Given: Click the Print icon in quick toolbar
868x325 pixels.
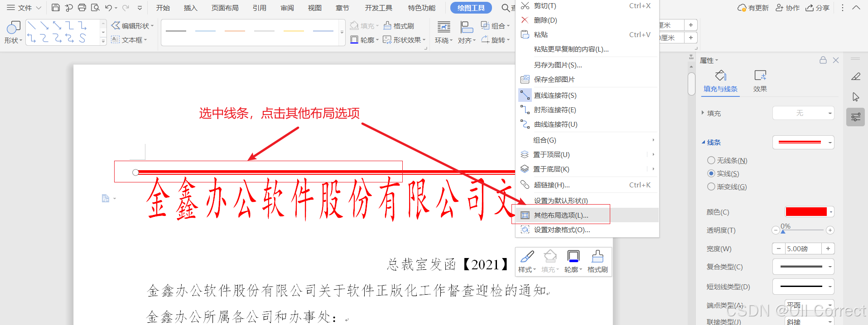Looking at the screenshot, I should (82, 8).
